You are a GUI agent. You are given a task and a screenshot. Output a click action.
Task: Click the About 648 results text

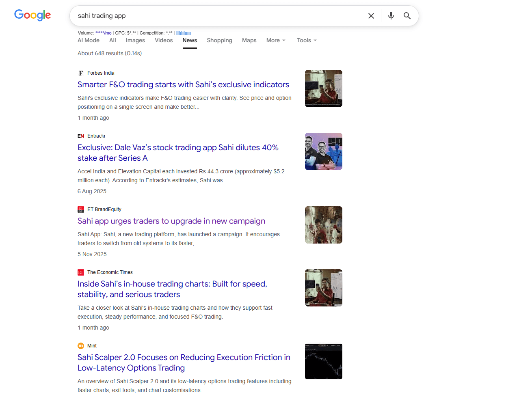(x=110, y=53)
